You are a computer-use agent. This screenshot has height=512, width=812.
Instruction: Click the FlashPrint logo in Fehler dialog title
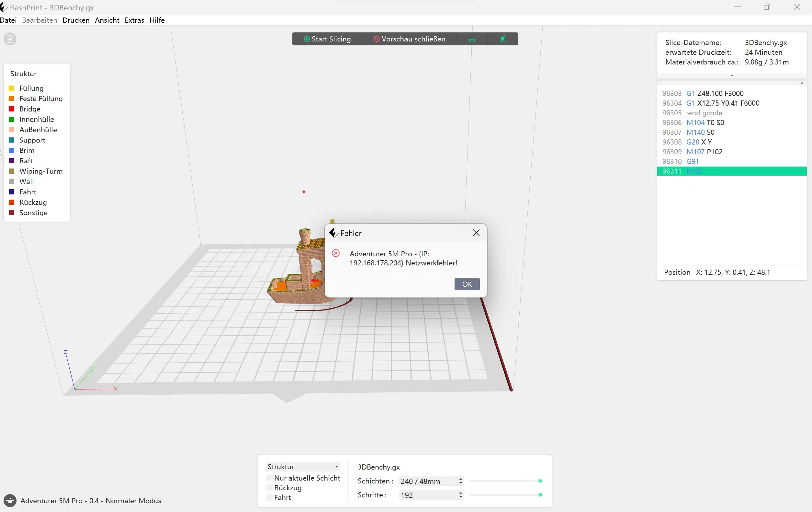click(333, 233)
